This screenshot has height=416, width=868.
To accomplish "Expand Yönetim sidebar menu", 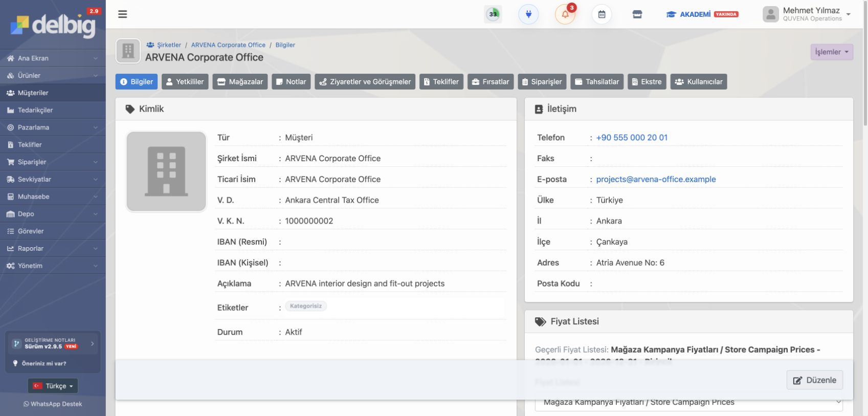I will coord(53,266).
